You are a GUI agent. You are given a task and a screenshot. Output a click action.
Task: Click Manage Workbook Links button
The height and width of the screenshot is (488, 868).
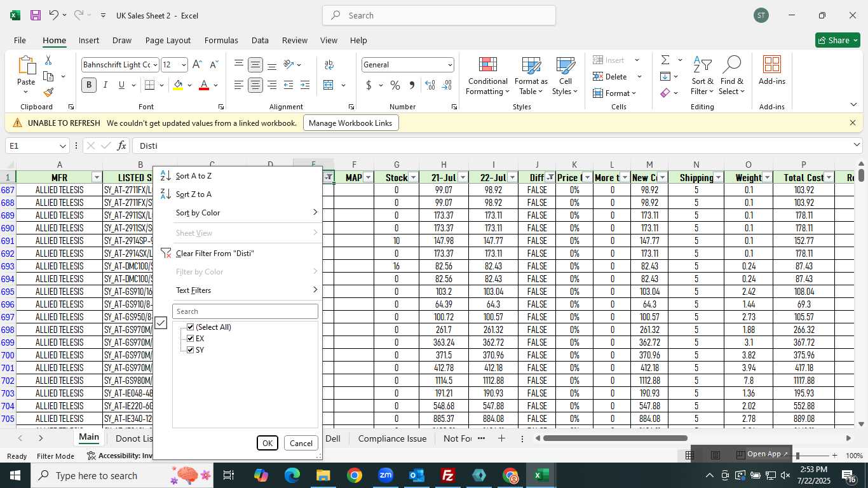click(351, 123)
